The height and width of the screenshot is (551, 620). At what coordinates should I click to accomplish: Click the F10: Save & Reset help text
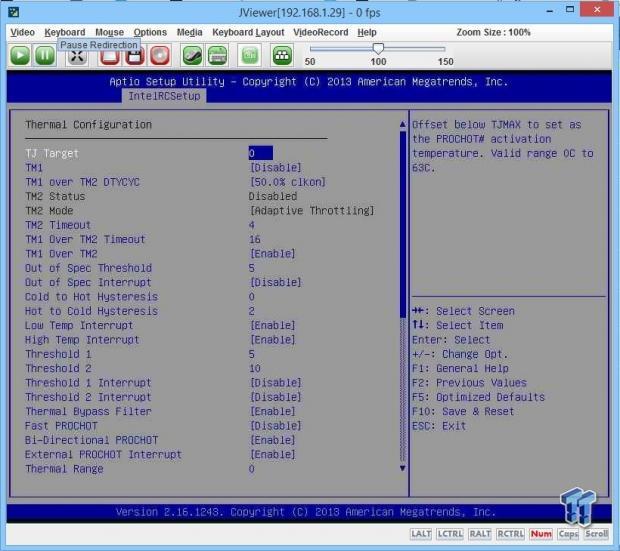point(463,411)
